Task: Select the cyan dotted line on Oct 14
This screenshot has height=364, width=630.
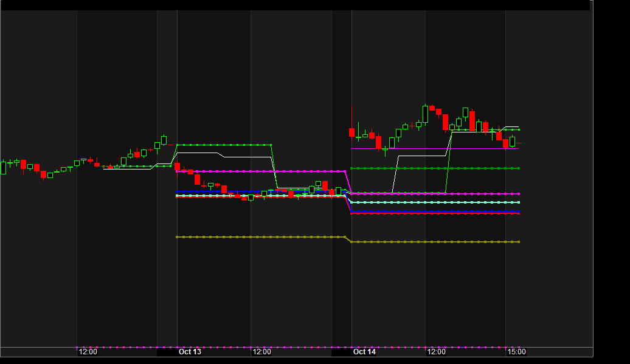Action: tap(435, 202)
